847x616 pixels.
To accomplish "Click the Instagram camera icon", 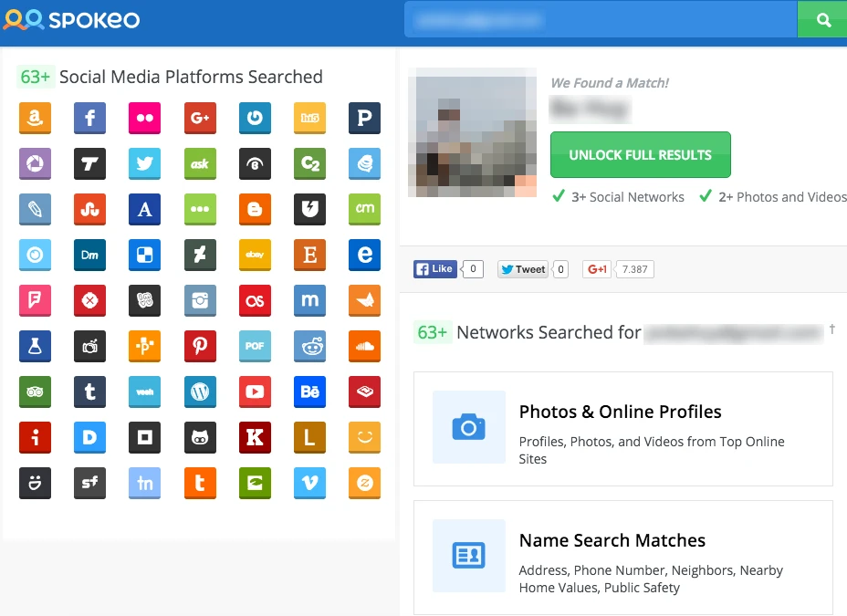I will pos(199,300).
